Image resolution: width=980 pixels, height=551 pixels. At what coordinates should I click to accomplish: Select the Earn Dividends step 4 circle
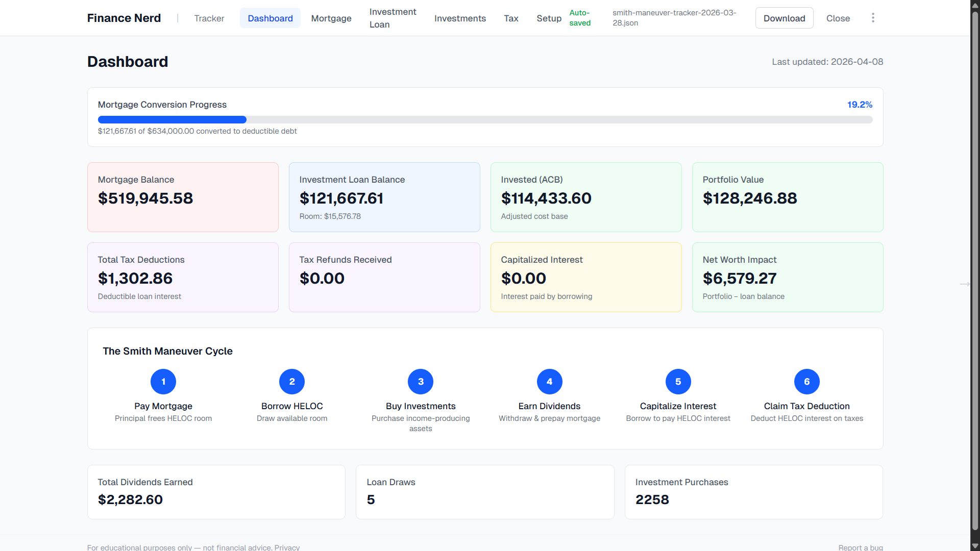pos(549,381)
